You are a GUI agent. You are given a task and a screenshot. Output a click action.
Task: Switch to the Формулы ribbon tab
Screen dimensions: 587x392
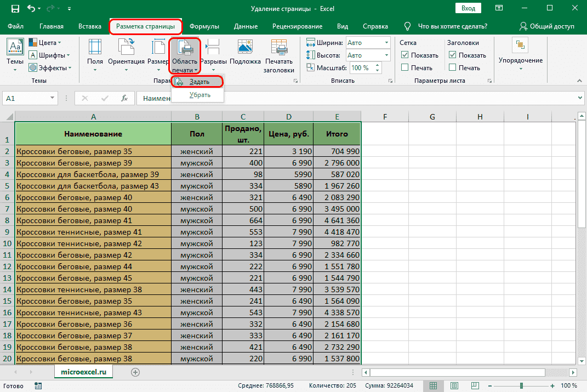pos(204,26)
